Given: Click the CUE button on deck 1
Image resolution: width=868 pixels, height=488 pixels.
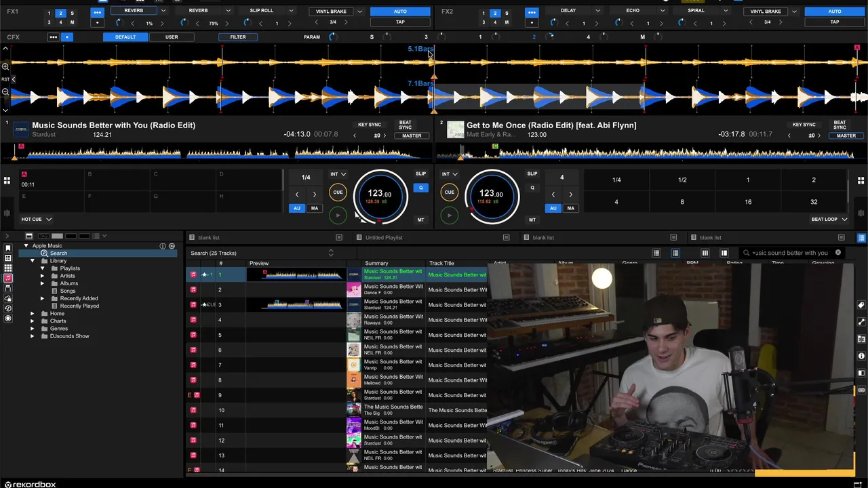Looking at the screenshot, I should (338, 192).
